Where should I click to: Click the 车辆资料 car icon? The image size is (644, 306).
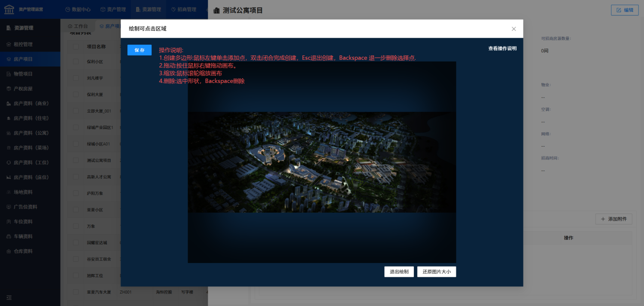9,236
